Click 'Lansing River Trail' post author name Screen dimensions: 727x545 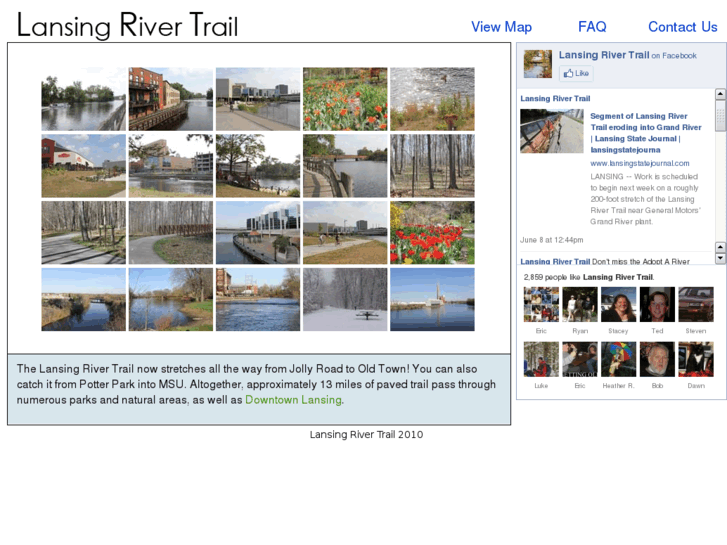pos(555,98)
